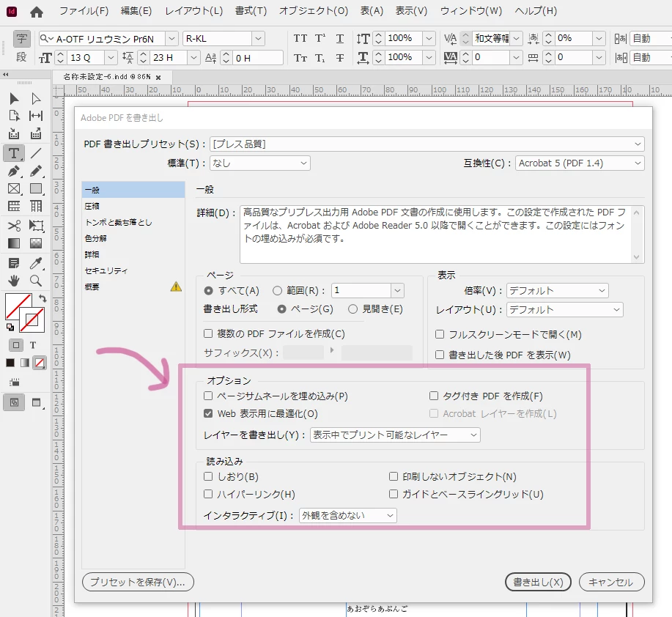Image resolution: width=672 pixels, height=617 pixels.
Task: Select the Eyedropper tool
Action: click(x=36, y=263)
